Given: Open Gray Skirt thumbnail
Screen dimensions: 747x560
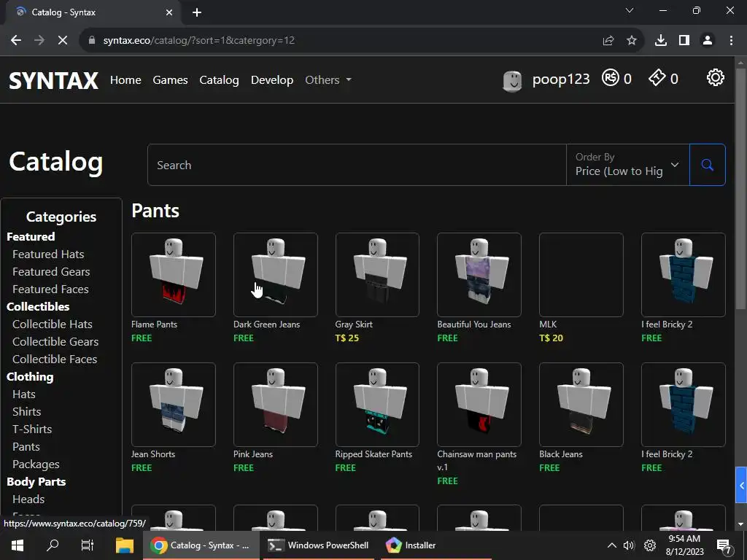Looking at the screenshot, I should point(377,275).
